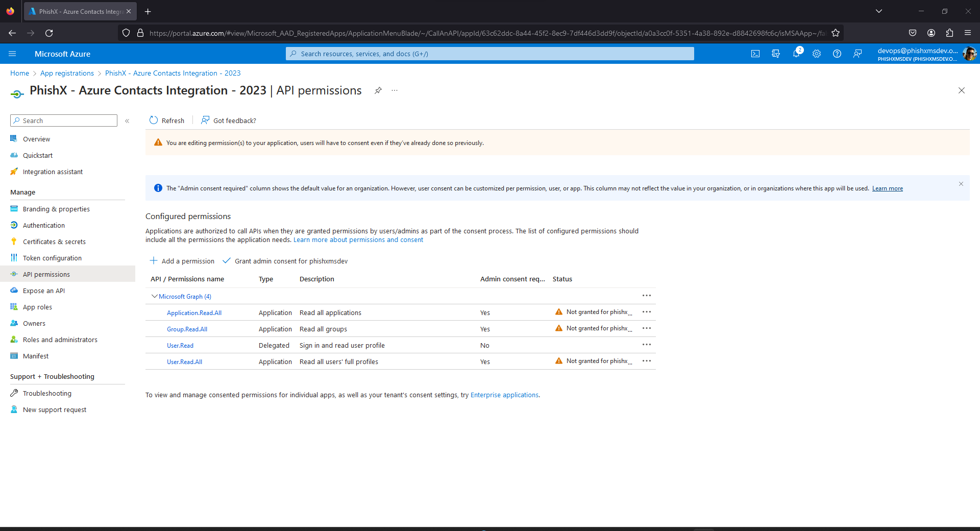Screen dimensions: 980x531
Task: Collapse the Microsoft Graph (4) group
Action: point(154,296)
